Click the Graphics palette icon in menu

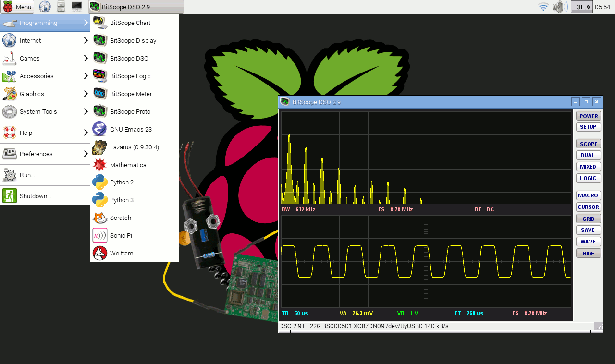[10, 94]
